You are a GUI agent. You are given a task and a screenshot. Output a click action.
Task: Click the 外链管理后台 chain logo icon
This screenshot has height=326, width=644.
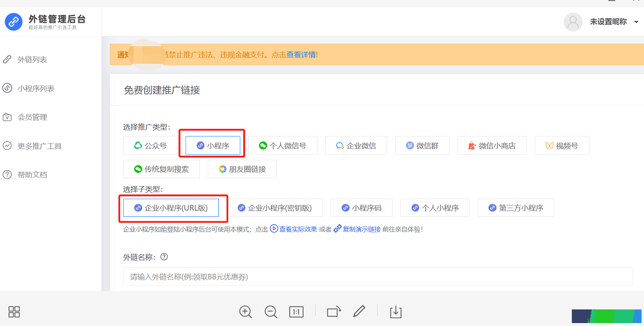pos(14,22)
